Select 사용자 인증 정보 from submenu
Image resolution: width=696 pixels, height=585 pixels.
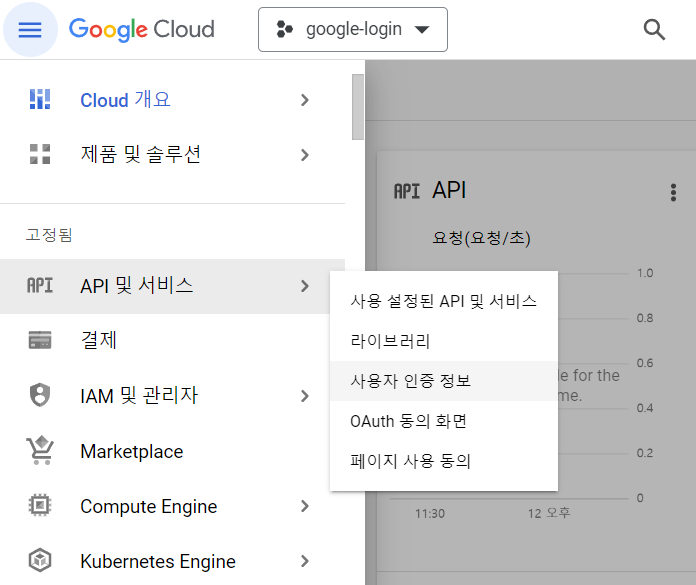point(410,381)
